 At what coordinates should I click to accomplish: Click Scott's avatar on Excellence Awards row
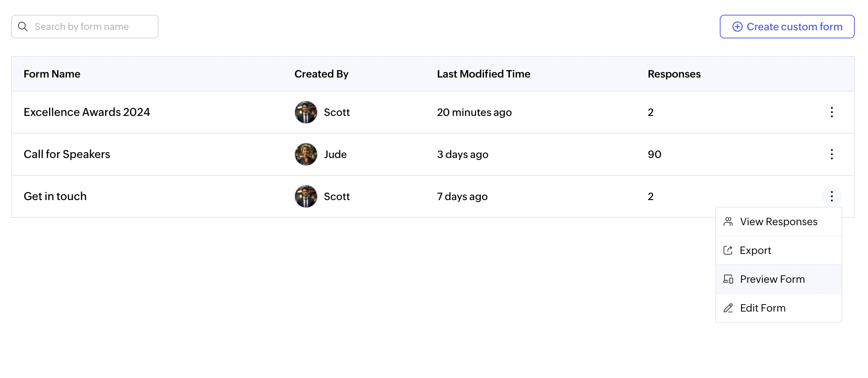click(x=306, y=112)
